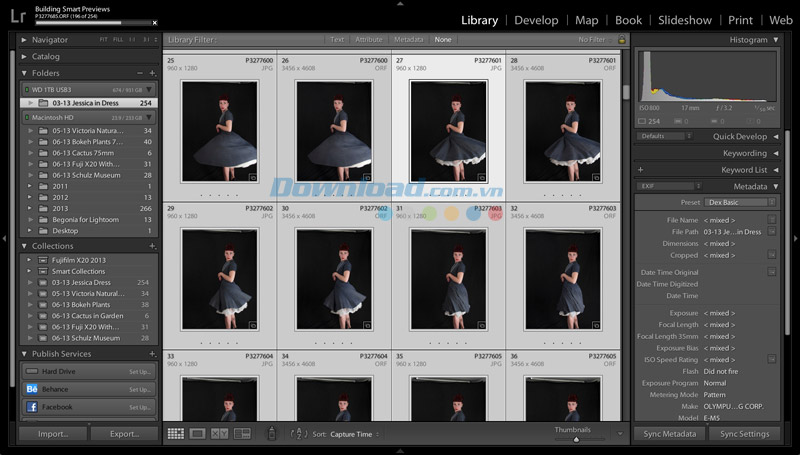The image size is (800, 455).
Task: Open Fujifilm X20 2013 collection set
Action: point(79,260)
